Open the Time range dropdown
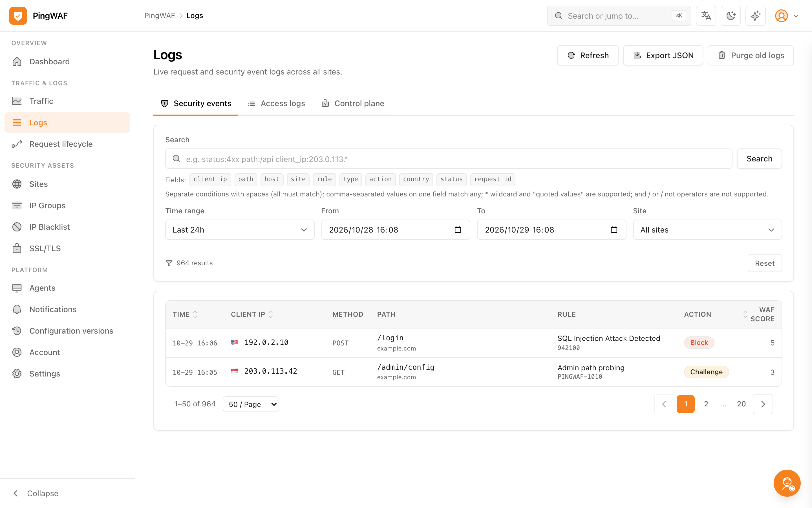The width and height of the screenshot is (812, 508). point(240,230)
